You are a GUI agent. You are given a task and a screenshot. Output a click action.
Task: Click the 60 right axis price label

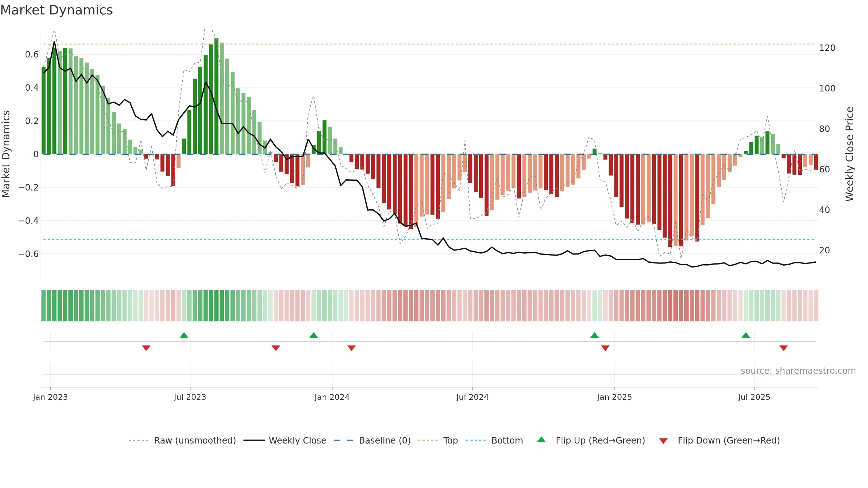(825, 170)
